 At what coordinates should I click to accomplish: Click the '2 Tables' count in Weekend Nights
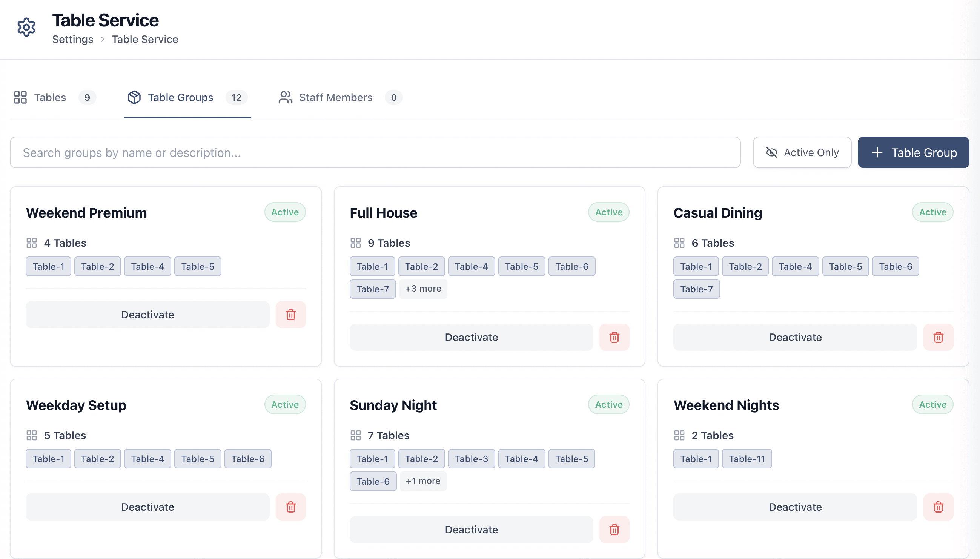point(713,435)
